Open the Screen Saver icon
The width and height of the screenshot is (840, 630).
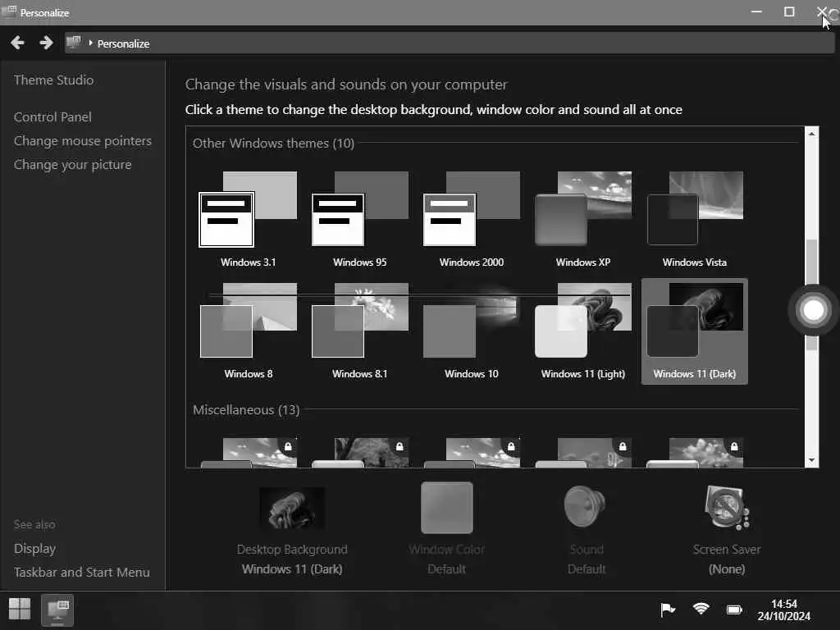(727, 508)
